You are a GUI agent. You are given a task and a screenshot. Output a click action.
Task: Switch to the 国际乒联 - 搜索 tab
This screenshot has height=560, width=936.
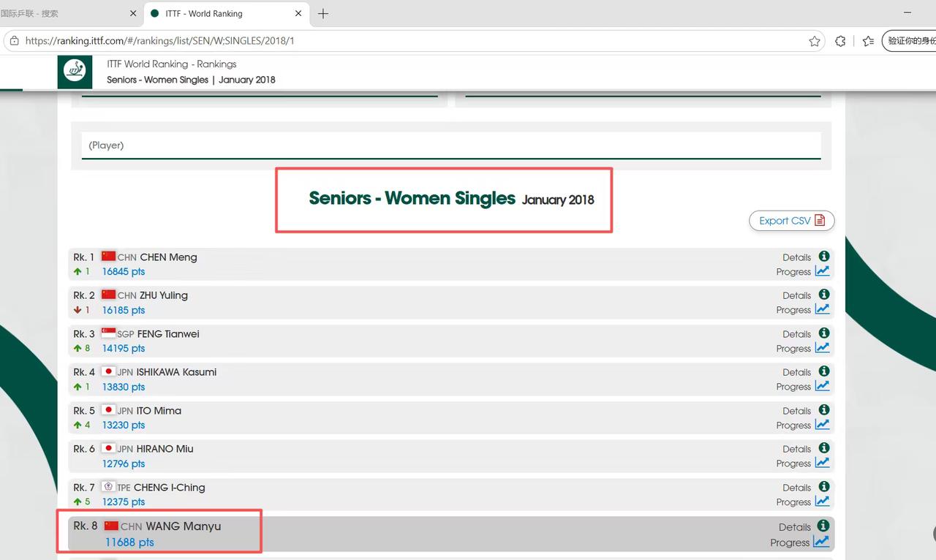click(x=69, y=13)
